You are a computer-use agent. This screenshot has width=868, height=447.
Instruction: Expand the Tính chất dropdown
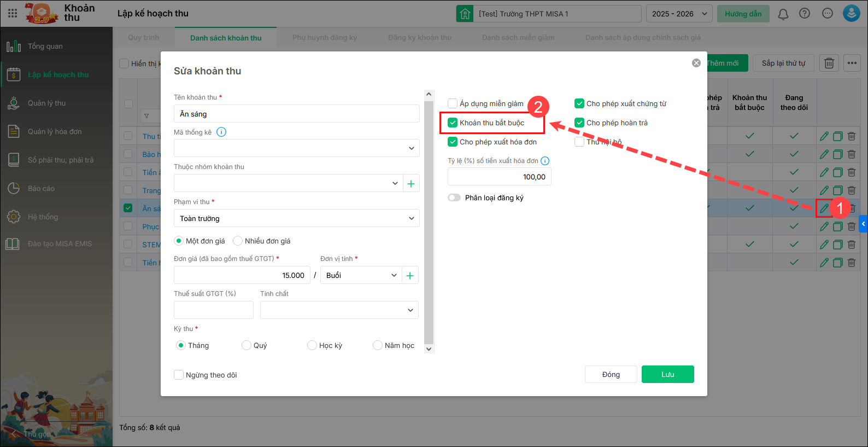pos(339,310)
